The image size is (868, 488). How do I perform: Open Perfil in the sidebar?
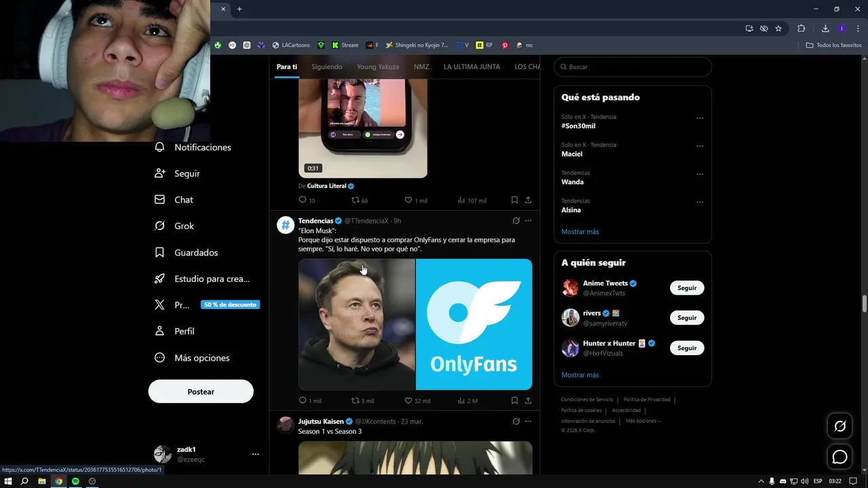pyautogui.click(x=174, y=331)
